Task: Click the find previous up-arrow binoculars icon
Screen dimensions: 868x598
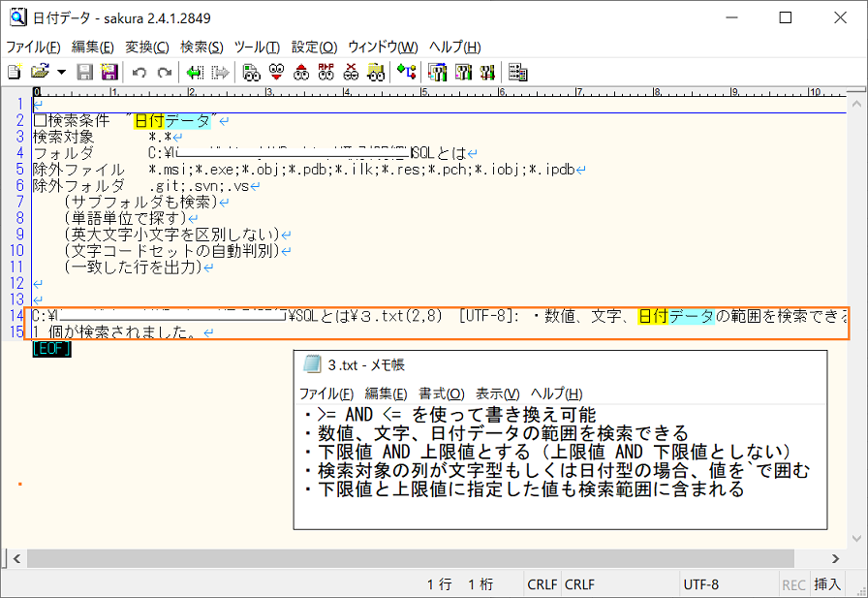Action: [x=301, y=72]
